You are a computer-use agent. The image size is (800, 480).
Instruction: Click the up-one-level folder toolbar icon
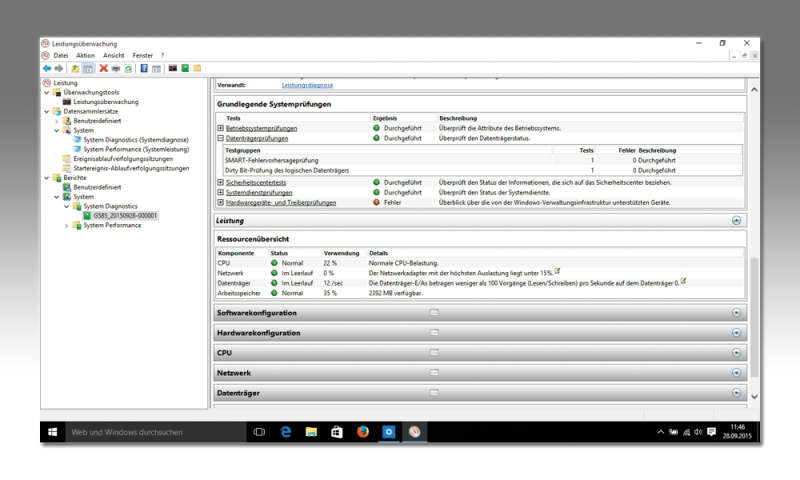75,68
